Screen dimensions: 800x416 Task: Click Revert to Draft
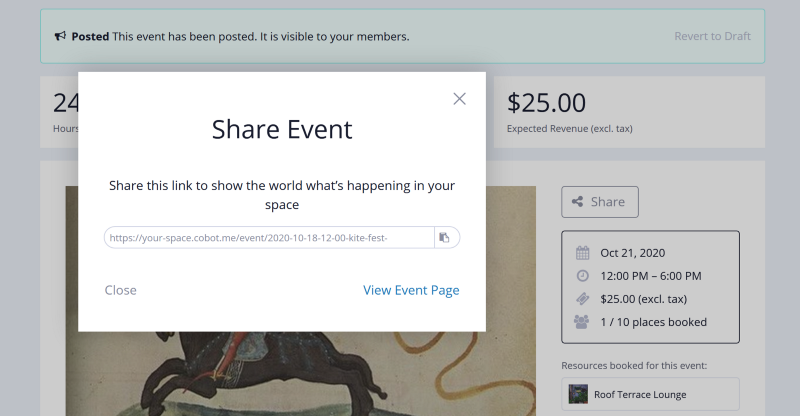click(712, 36)
